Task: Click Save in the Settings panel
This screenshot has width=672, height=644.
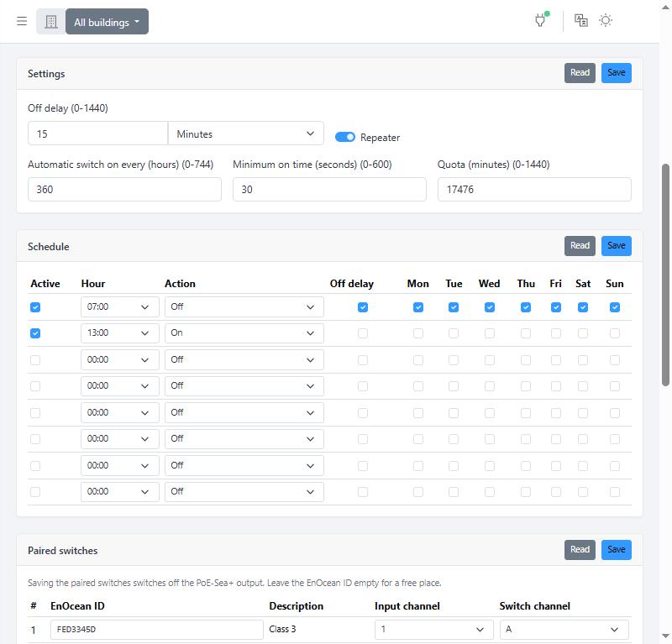Action: pos(616,73)
